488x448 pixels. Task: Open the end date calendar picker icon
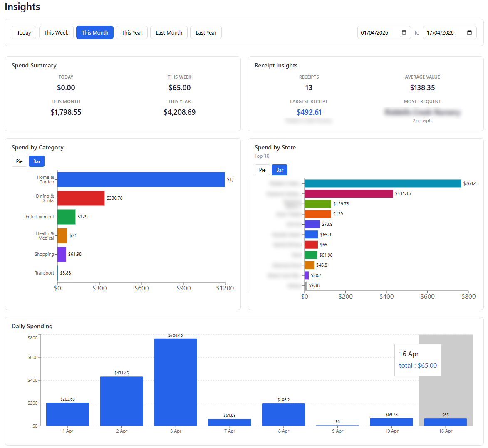tap(469, 32)
